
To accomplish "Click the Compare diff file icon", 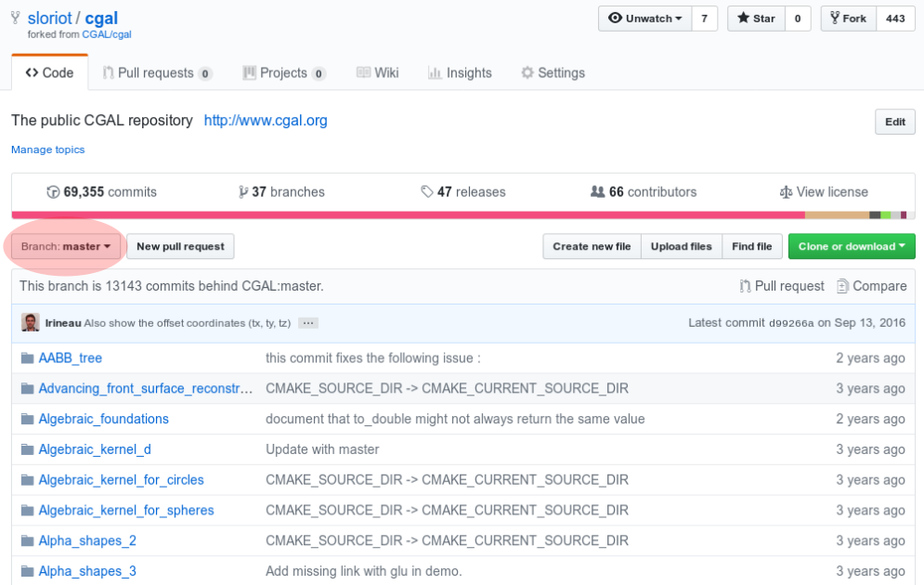I will [x=842, y=286].
